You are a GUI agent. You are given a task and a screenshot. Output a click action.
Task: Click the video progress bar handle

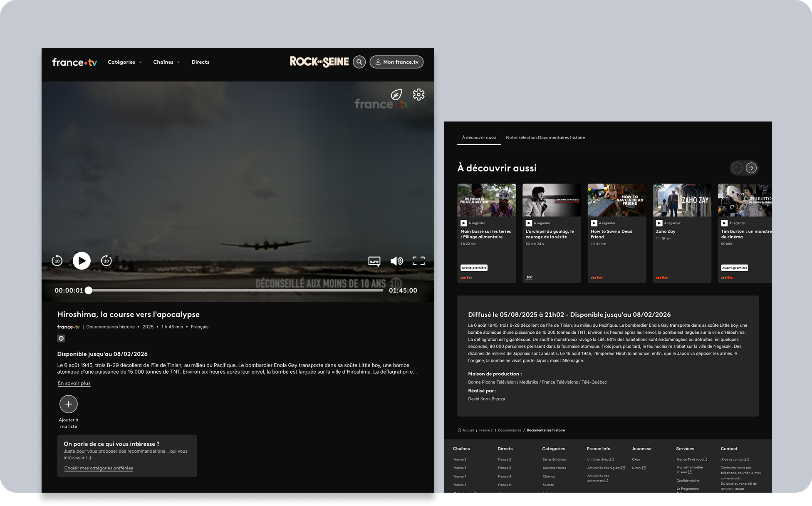[89, 290]
